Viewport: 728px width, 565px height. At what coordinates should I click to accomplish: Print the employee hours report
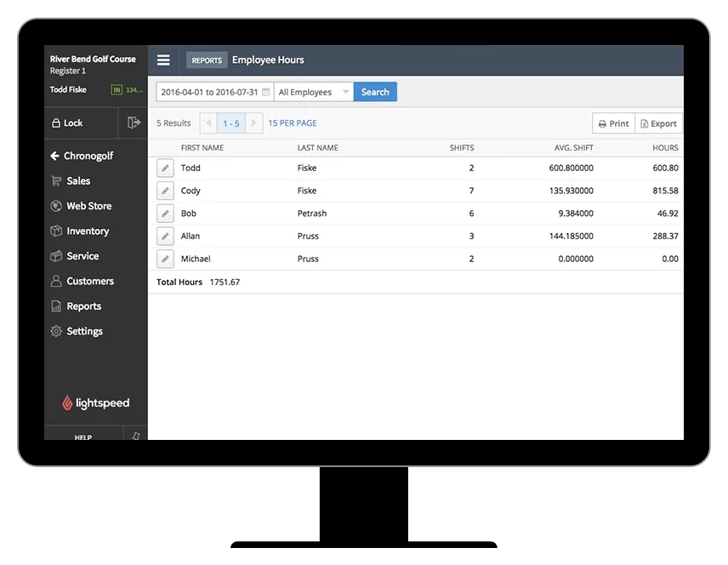[x=613, y=123]
